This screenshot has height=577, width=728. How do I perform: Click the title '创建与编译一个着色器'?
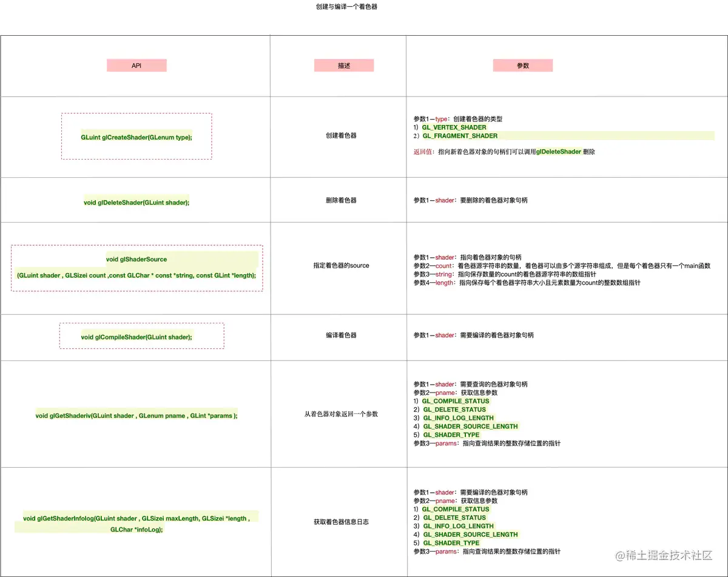[x=346, y=7]
